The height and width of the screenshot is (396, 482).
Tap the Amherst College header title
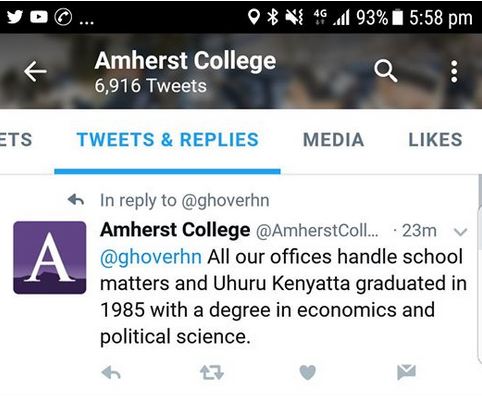185,61
